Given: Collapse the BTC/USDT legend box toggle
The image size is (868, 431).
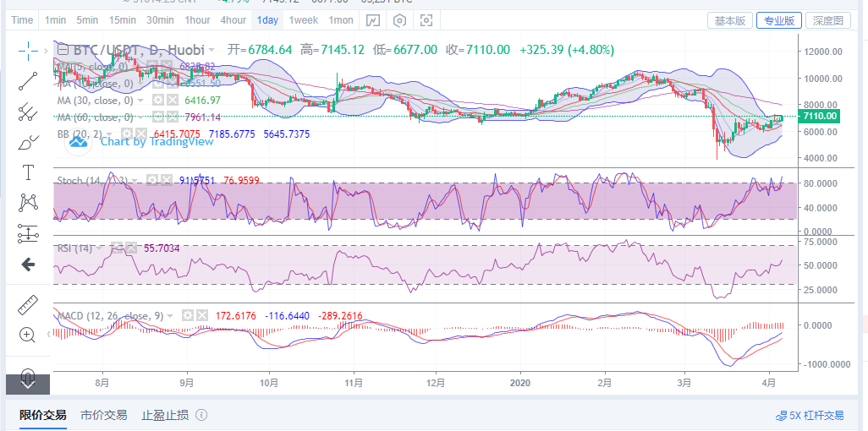Looking at the screenshot, I should click(x=63, y=50).
